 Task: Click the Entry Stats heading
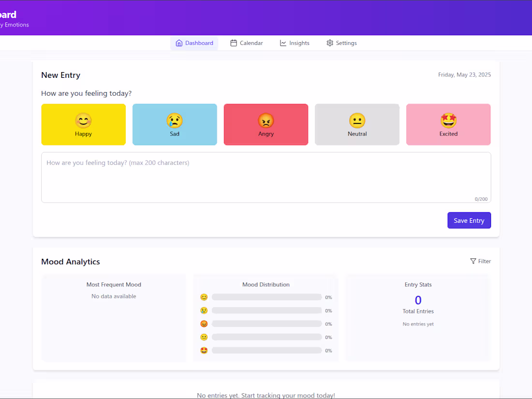418,285
